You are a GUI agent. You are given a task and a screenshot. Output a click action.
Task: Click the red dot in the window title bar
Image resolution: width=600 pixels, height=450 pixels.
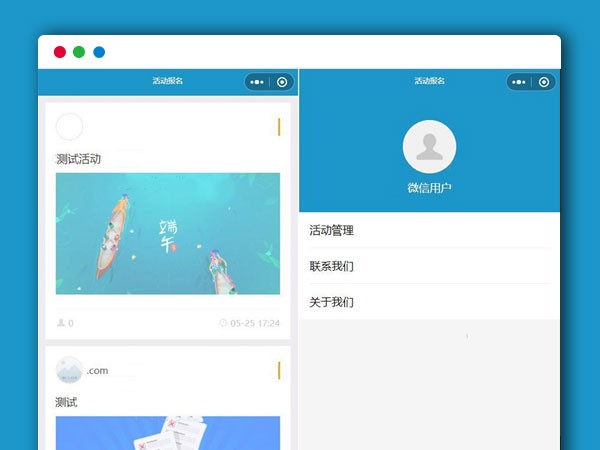pos(60,52)
